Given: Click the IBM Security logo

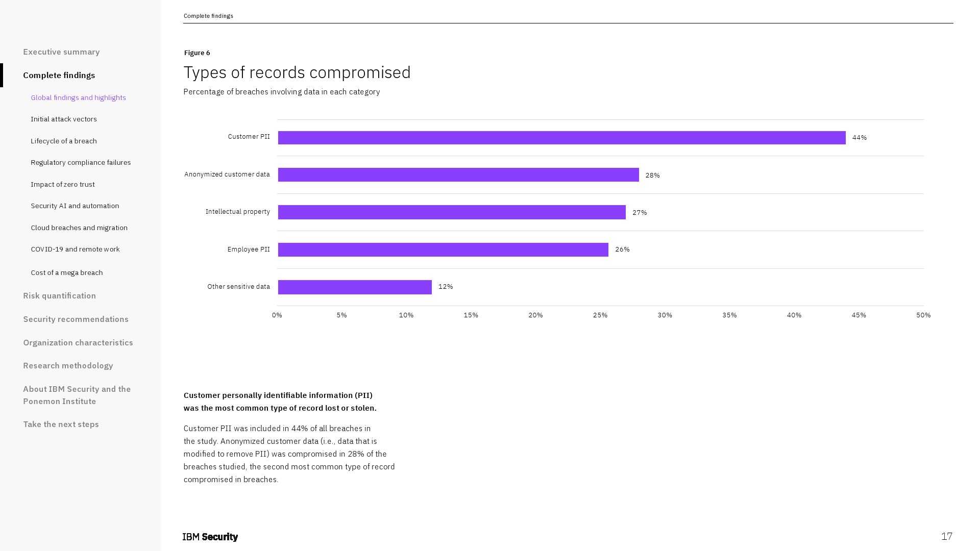Looking at the screenshot, I should pyautogui.click(x=210, y=537).
